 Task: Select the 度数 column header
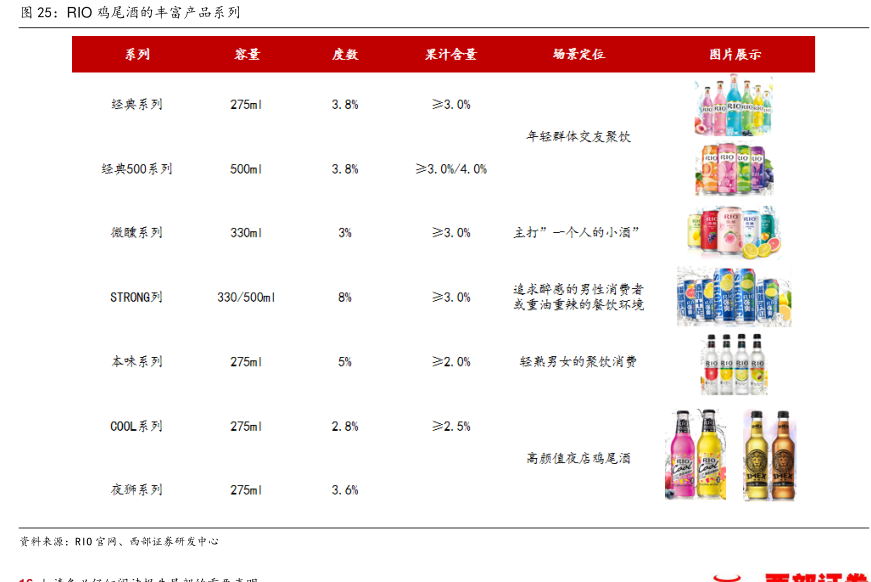(x=345, y=55)
